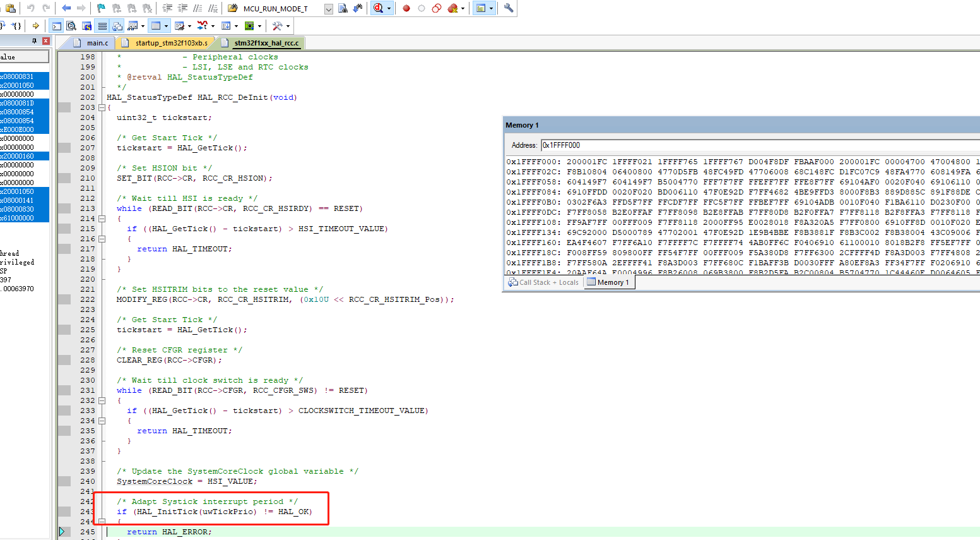Click the Memory 1 Address field
This screenshot has height=540, width=980.
[760, 145]
